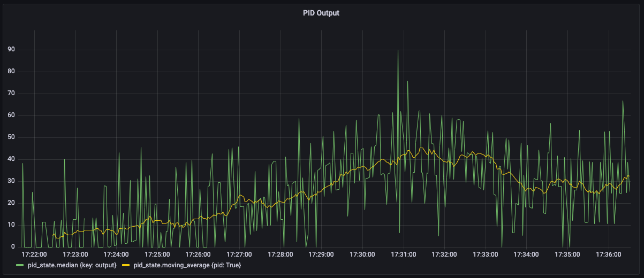Click the 0 y-axis value

pyautogui.click(x=13, y=247)
